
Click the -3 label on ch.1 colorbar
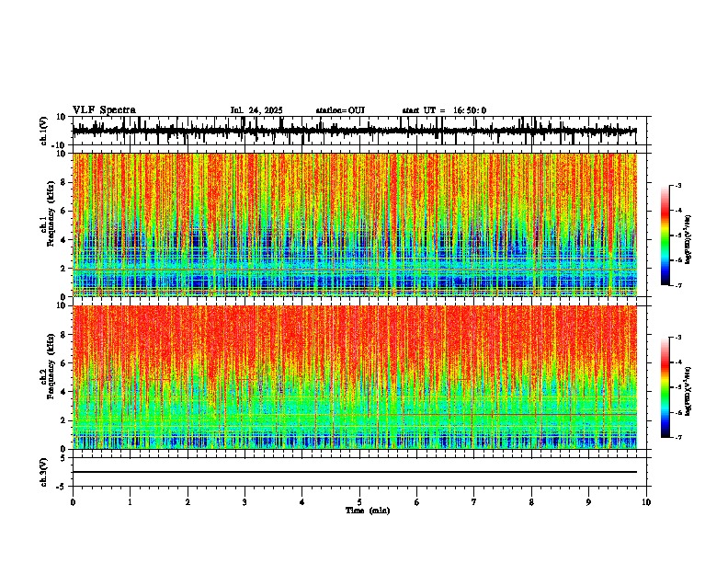(x=678, y=186)
